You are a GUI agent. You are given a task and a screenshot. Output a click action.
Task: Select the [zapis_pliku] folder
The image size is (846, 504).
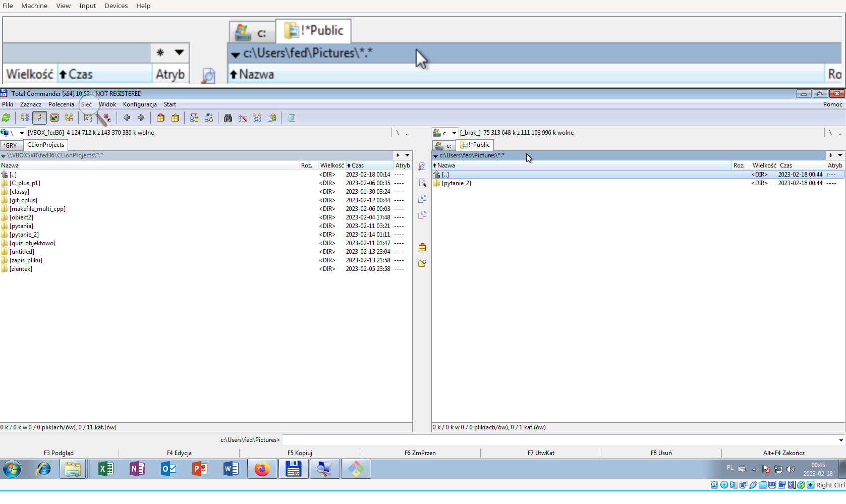[x=26, y=260]
